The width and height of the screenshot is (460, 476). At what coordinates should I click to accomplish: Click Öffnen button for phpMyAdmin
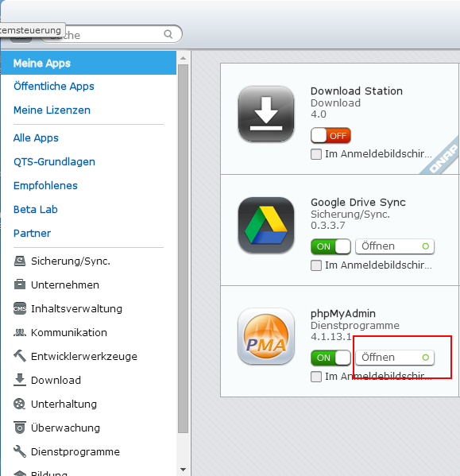(x=395, y=358)
